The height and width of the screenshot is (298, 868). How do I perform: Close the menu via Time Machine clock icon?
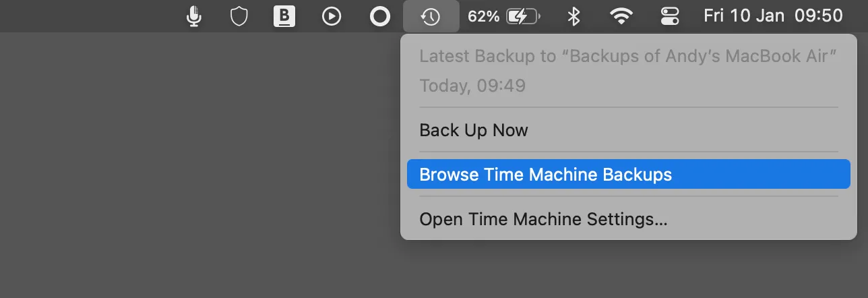431,16
